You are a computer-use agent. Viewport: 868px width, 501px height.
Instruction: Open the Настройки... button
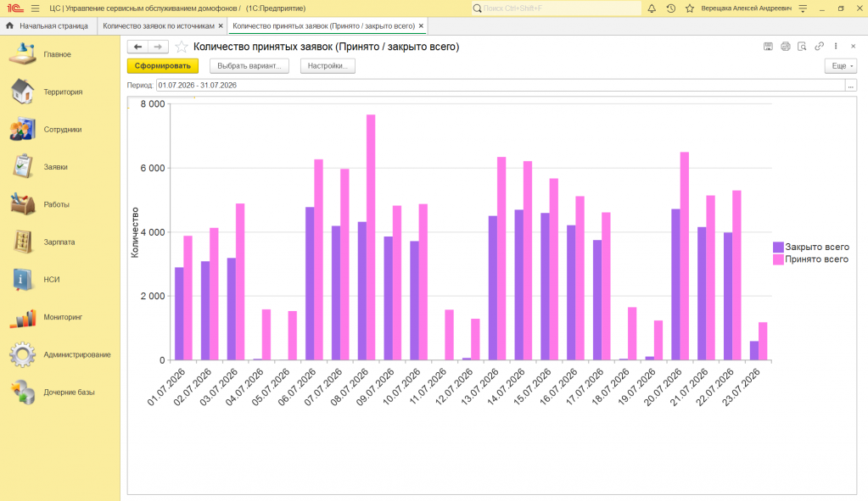pyautogui.click(x=328, y=66)
